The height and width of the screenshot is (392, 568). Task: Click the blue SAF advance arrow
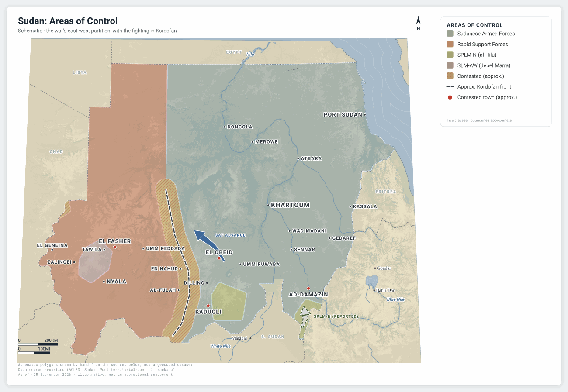(x=209, y=246)
